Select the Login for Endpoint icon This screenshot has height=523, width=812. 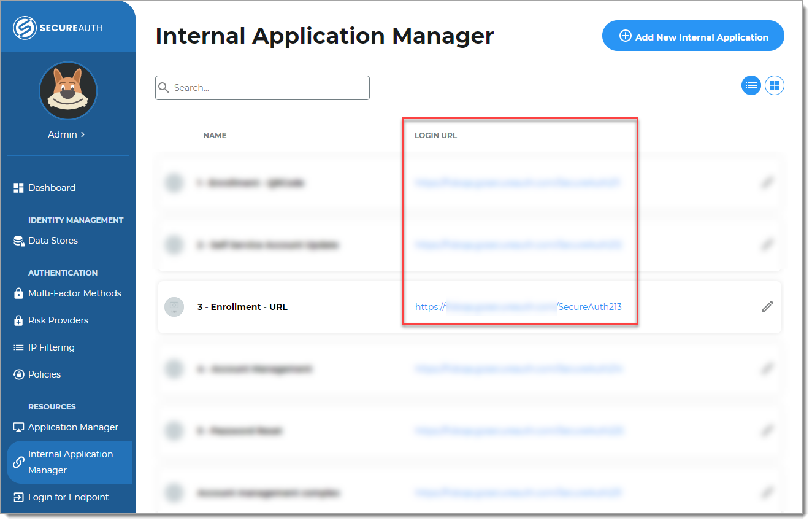point(18,497)
